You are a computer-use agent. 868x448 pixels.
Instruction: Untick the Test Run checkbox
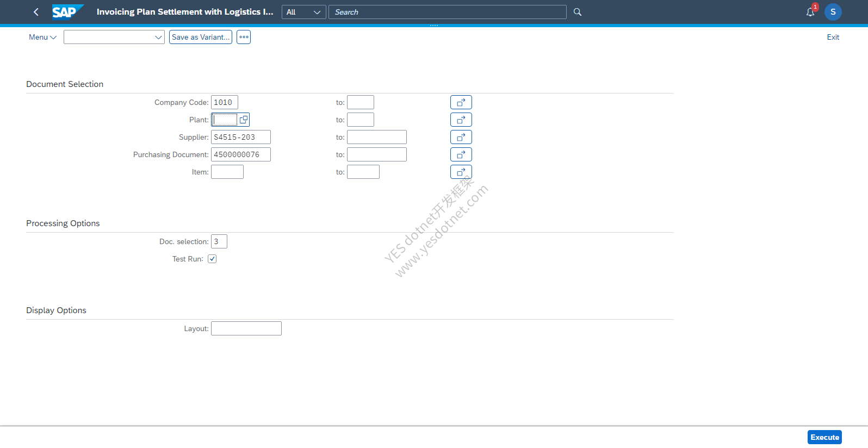coord(212,259)
